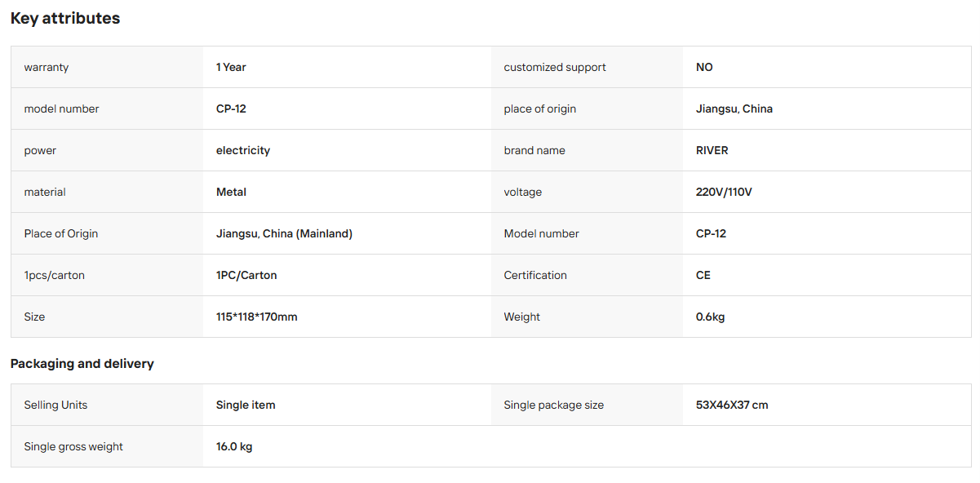The height and width of the screenshot is (483, 980).
Task: Click the place of origin label
Action: [540, 109]
